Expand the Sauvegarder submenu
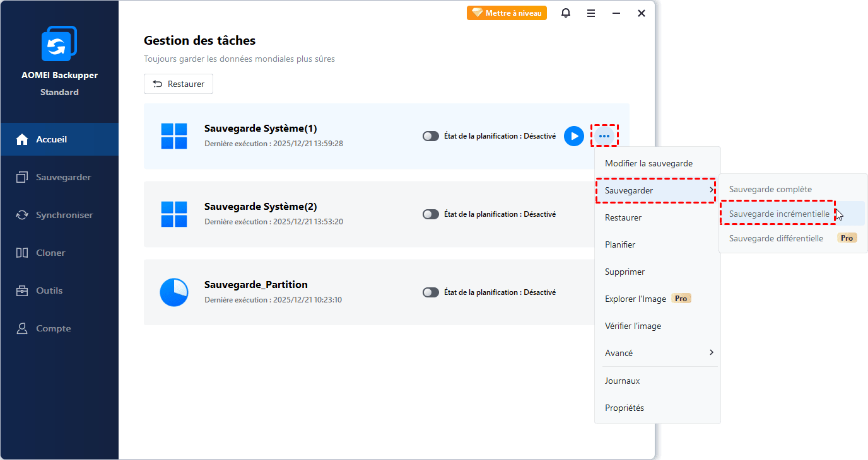Image resolution: width=868 pixels, height=460 pixels. (x=656, y=190)
